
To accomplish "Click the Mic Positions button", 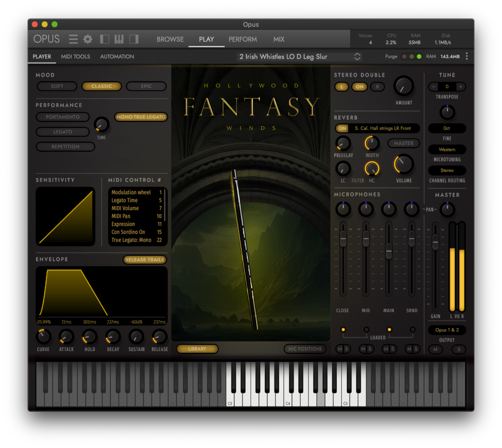I will [x=305, y=349].
